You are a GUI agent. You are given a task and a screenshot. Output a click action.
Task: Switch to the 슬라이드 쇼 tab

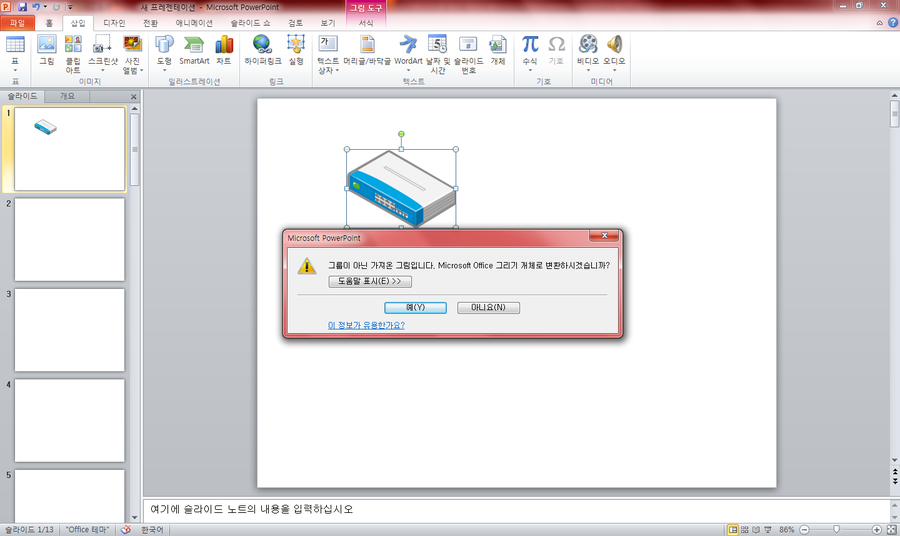250,23
